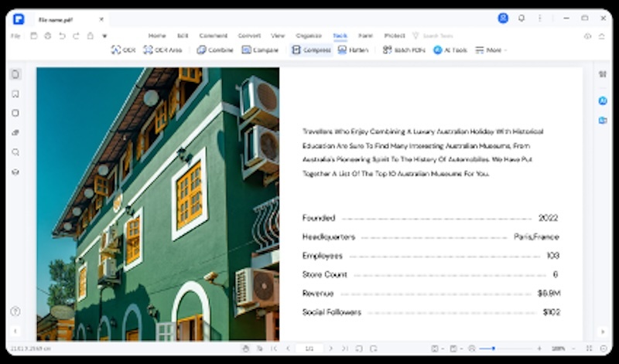
Task: Jump to the last page
Action: point(344,349)
